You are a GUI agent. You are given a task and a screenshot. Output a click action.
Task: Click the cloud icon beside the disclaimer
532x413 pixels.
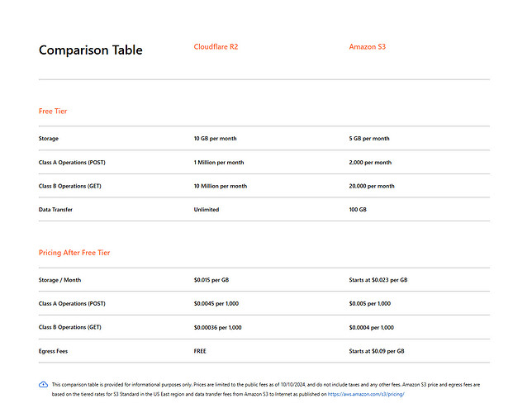(43, 384)
